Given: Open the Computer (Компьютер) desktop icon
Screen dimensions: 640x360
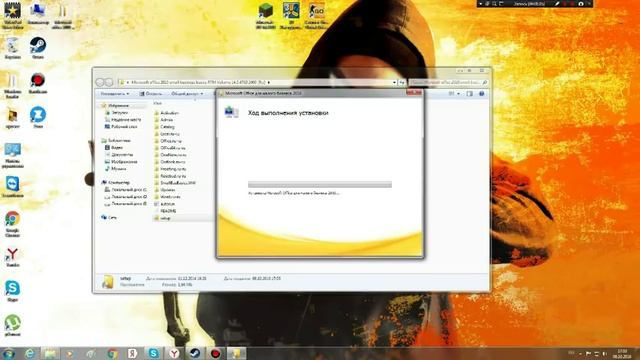Looking at the screenshot, I should [38, 13].
